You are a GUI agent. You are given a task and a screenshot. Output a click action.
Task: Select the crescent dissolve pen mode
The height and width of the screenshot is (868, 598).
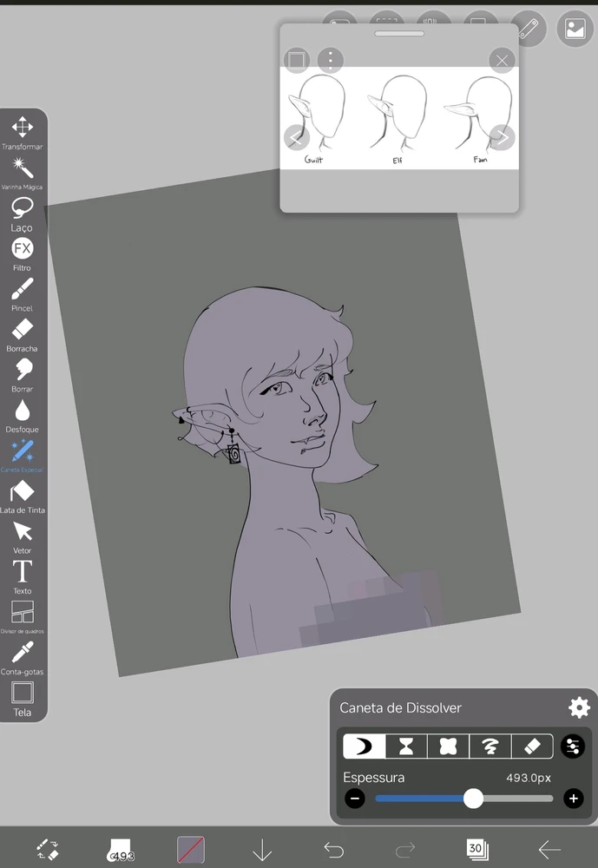[364, 746]
